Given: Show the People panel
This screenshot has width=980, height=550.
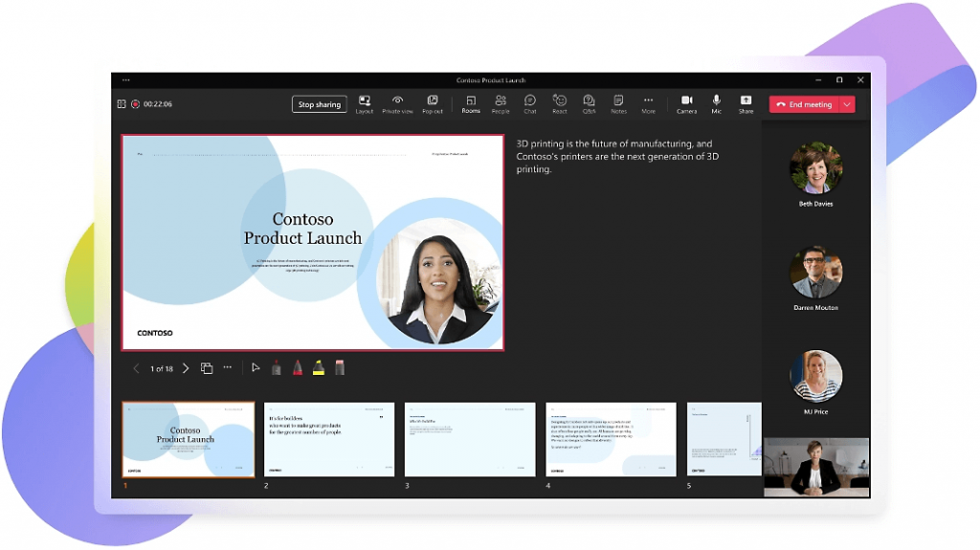Looking at the screenshot, I should [501, 103].
